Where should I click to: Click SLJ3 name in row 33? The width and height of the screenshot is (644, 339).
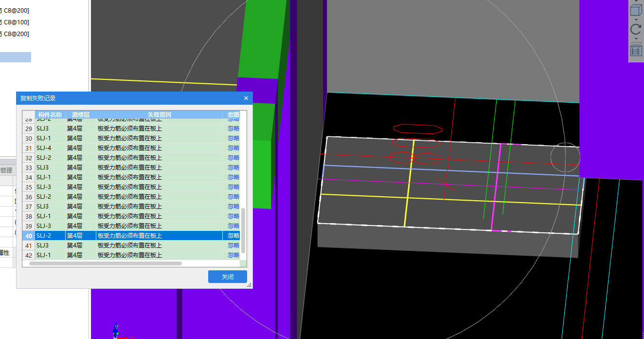point(42,168)
